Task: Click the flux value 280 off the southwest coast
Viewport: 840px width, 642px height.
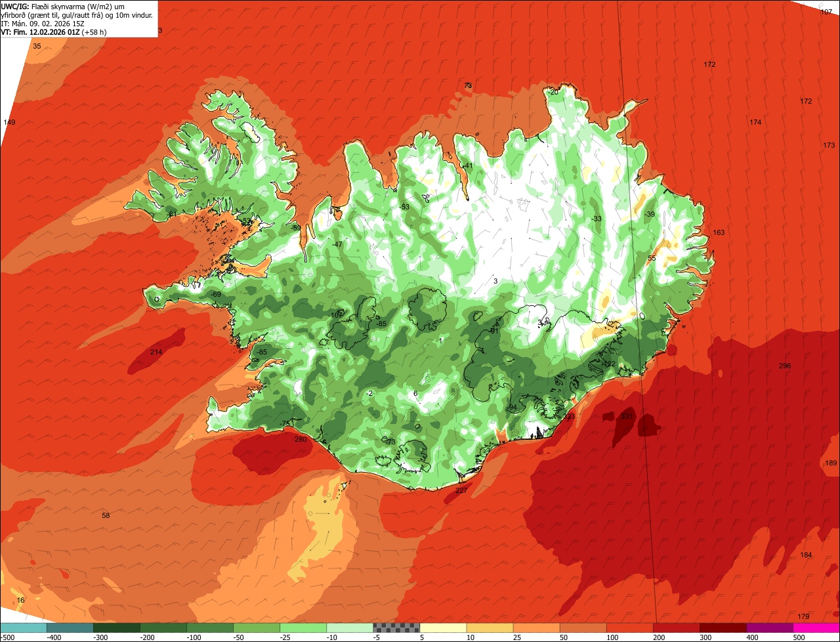Action: pos(301,439)
